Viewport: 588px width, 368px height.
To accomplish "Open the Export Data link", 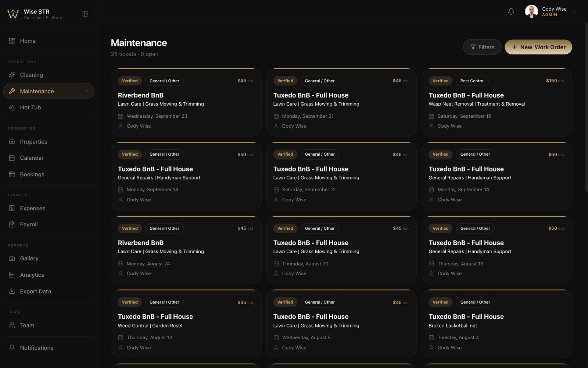I will (x=49, y=291).
